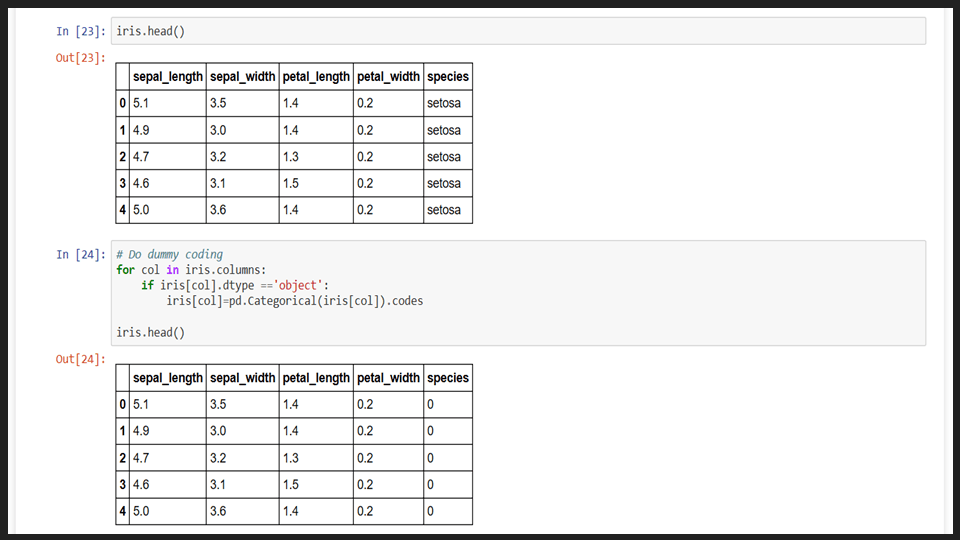The height and width of the screenshot is (540, 960).
Task: Select the In [23] prompt label
Action: (81, 31)
